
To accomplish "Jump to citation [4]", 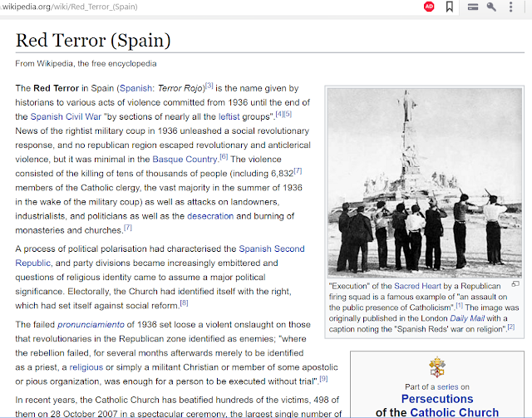I will 279,114.
